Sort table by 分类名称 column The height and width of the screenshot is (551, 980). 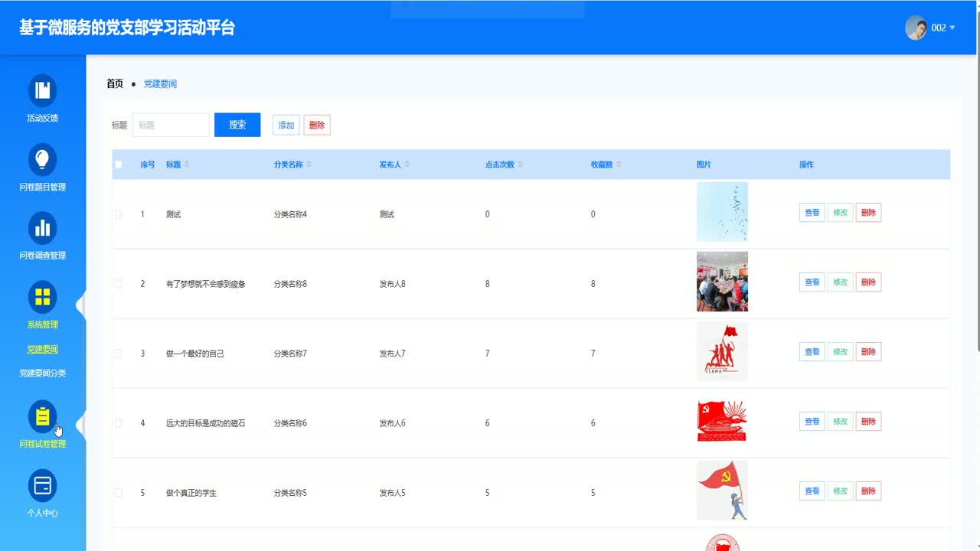(x=309, y=165)
